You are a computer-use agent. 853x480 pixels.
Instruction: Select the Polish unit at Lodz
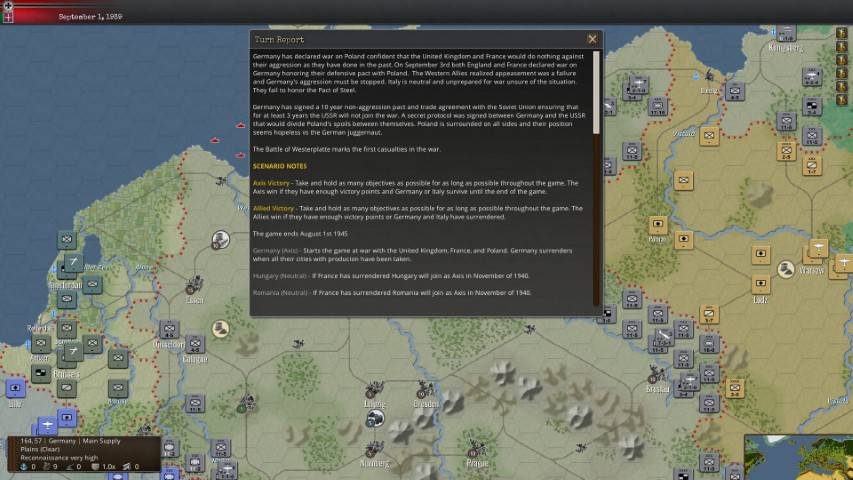pos(762,284)
